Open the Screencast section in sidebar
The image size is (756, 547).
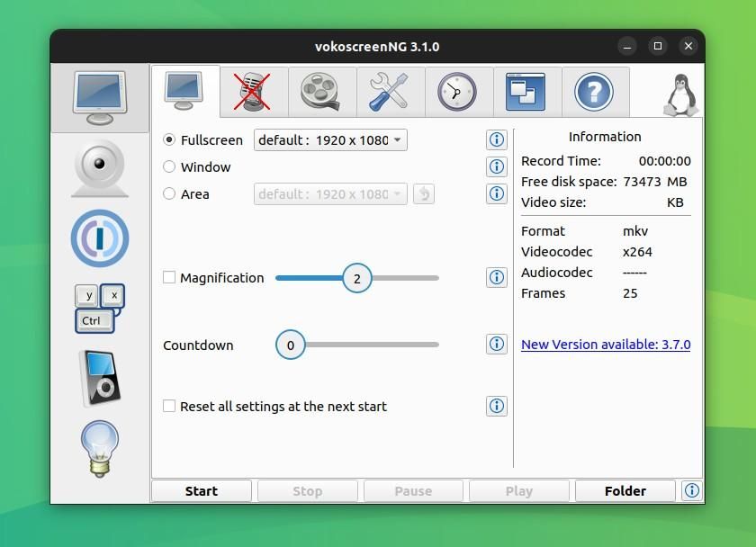(x=100, y=98)
